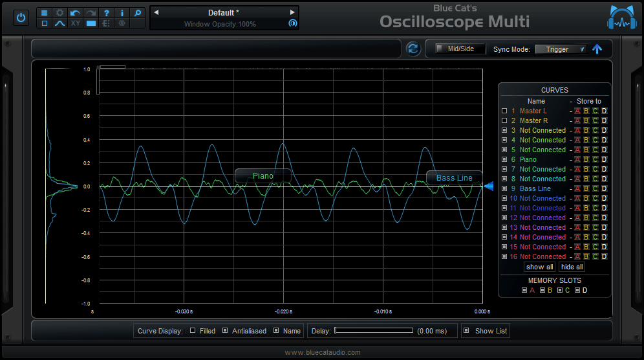Toggle curve 10 Not Connected checkbox
Image resolution: width=644 pixels, height=360 pixels.
(504, 198)
